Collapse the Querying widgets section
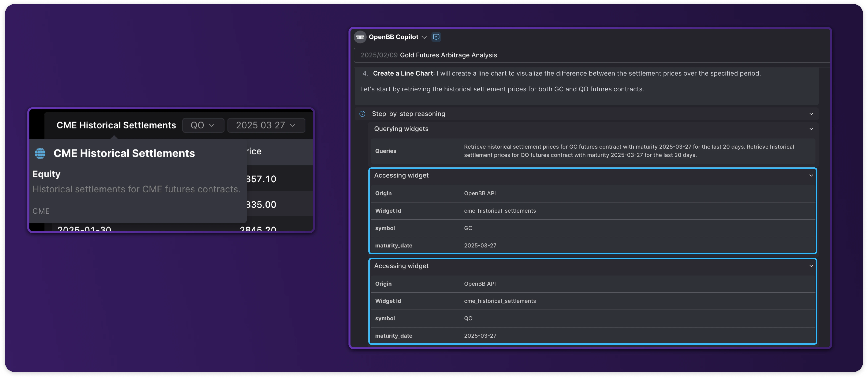 point(811,129)
